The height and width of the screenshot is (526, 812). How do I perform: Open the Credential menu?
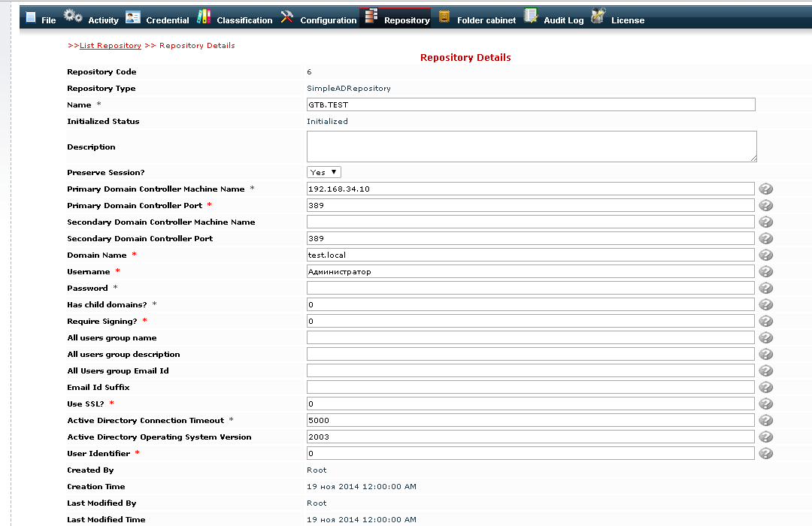pos(167,20)
